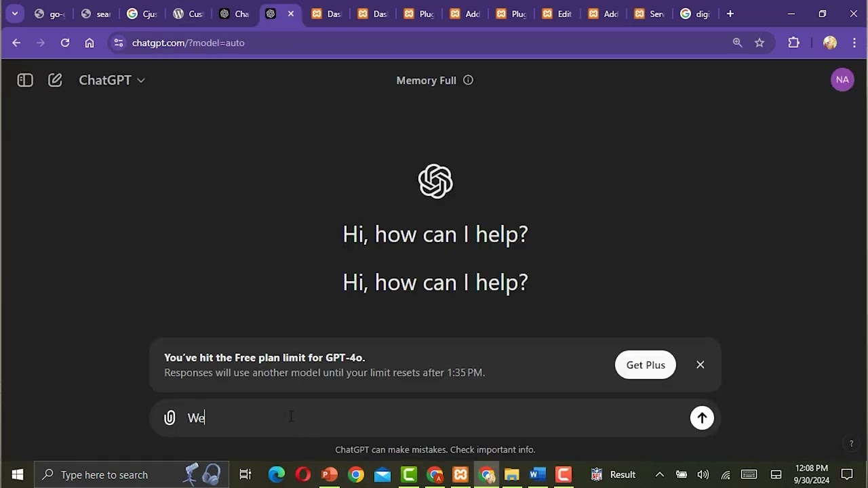Open the help question mark icon
The image size is (868, 488).
click(x=851, y=444)
